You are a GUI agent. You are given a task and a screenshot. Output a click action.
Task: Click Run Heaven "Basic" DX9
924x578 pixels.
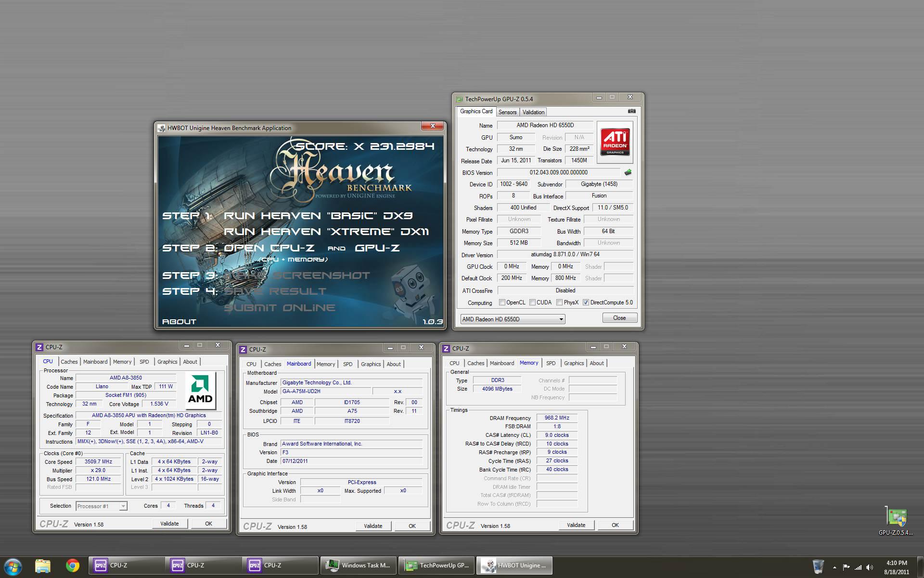tap(318, 216)
